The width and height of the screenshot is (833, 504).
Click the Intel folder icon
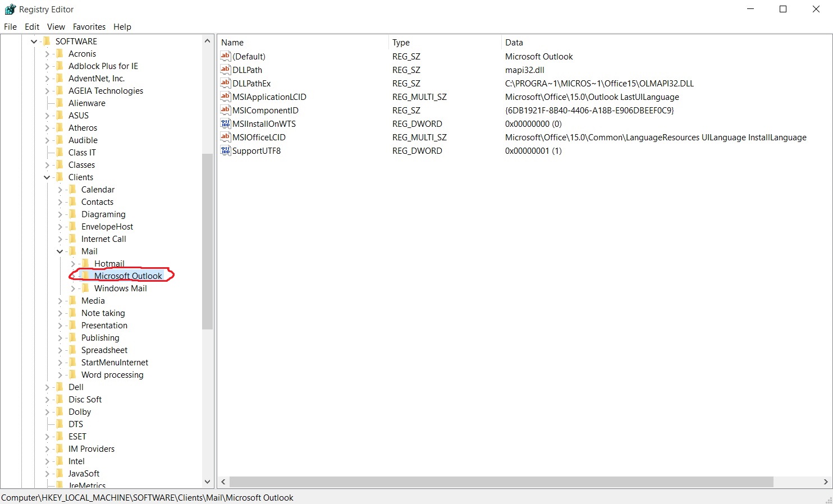click(x=60, y=461)
